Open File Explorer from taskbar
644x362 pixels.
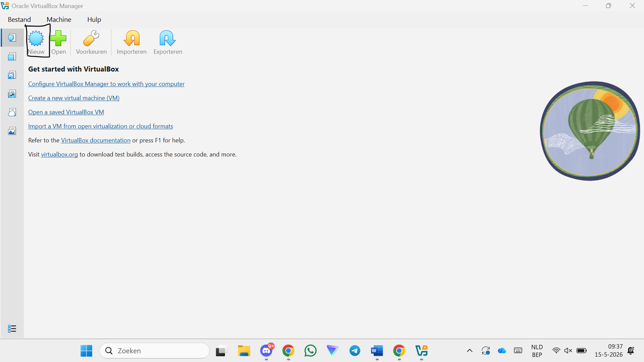click(x=244, y=351)
